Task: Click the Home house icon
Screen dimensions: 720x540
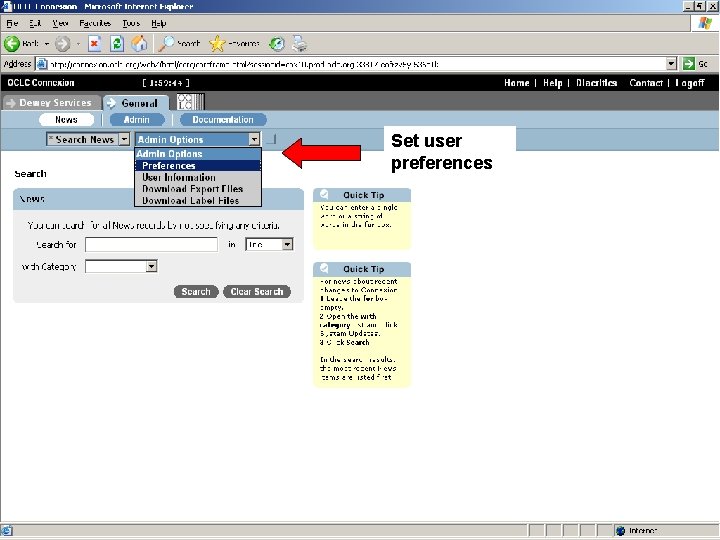Action: pyautogui.click(x=140, y=44)
